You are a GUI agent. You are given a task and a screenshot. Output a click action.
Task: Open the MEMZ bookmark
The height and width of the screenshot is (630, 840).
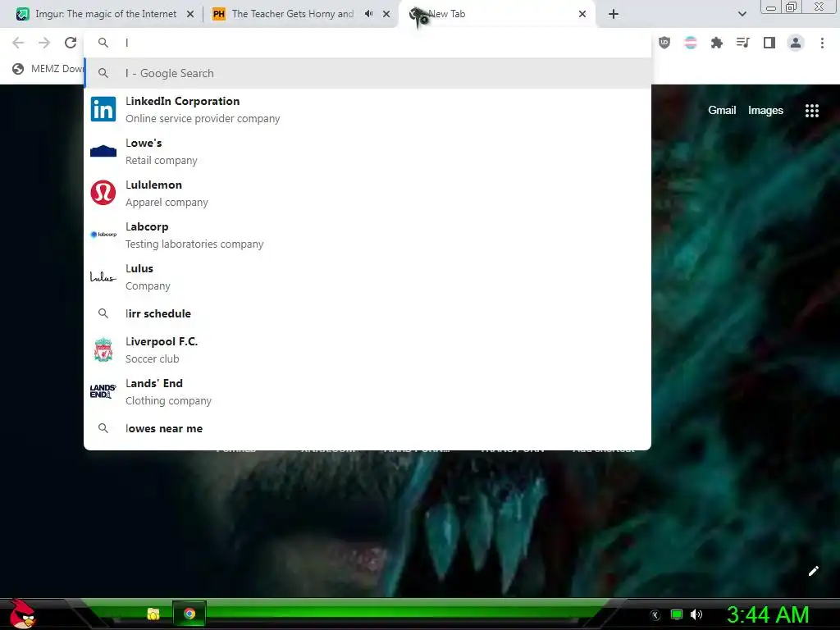47,69
